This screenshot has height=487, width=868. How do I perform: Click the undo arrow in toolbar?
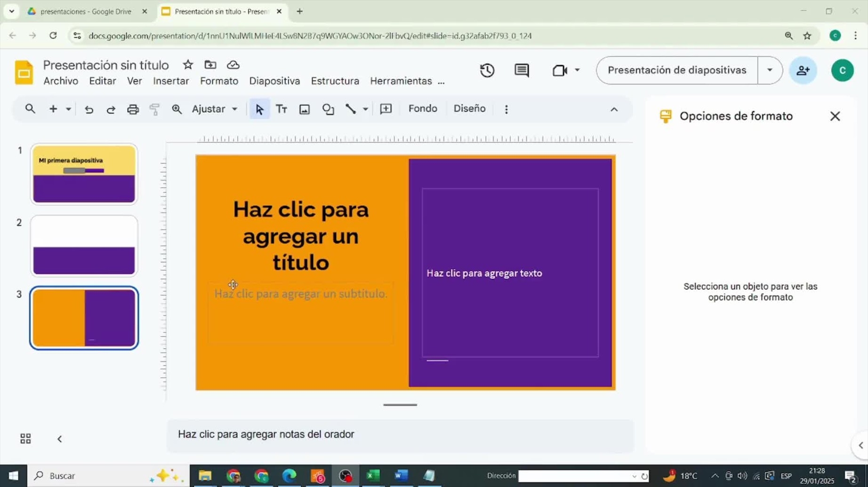[88, 109]
